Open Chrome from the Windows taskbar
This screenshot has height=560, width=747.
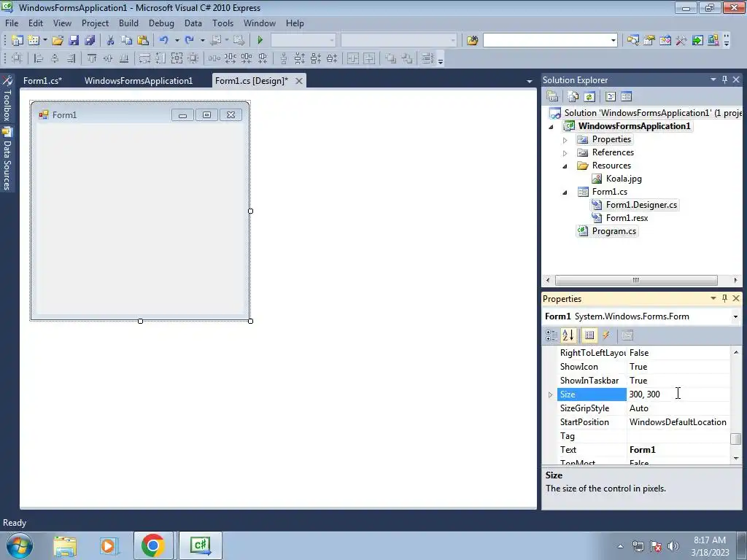click(153, 545)
